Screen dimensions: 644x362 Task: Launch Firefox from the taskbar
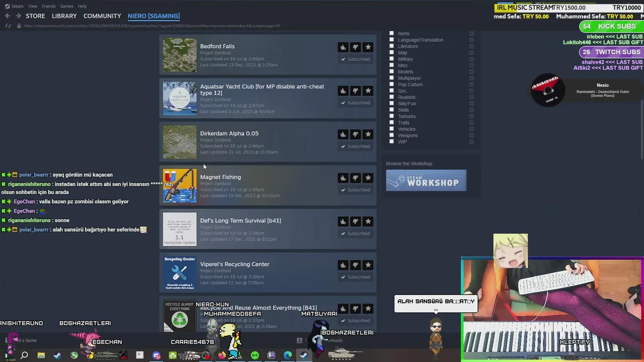[222, 355]
